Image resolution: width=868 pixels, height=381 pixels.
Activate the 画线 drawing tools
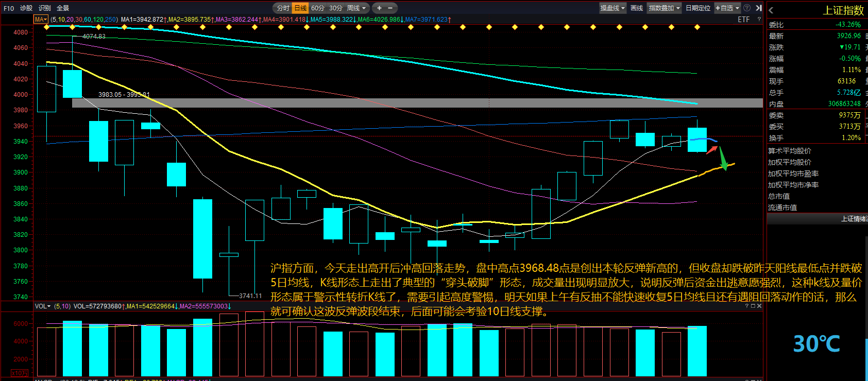[637, 8]
